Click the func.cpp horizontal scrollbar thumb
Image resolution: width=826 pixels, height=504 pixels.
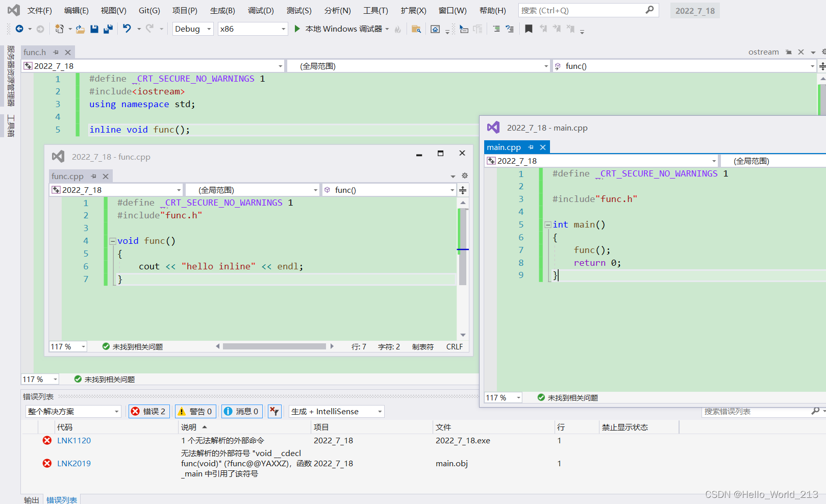pyautogui.click(x=274, y=346)
